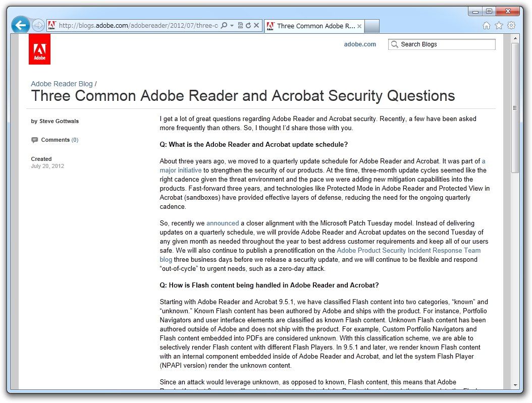The image size is (532, 403).
Task: Click the Back navigation arrow
Action: click(20, 25)
